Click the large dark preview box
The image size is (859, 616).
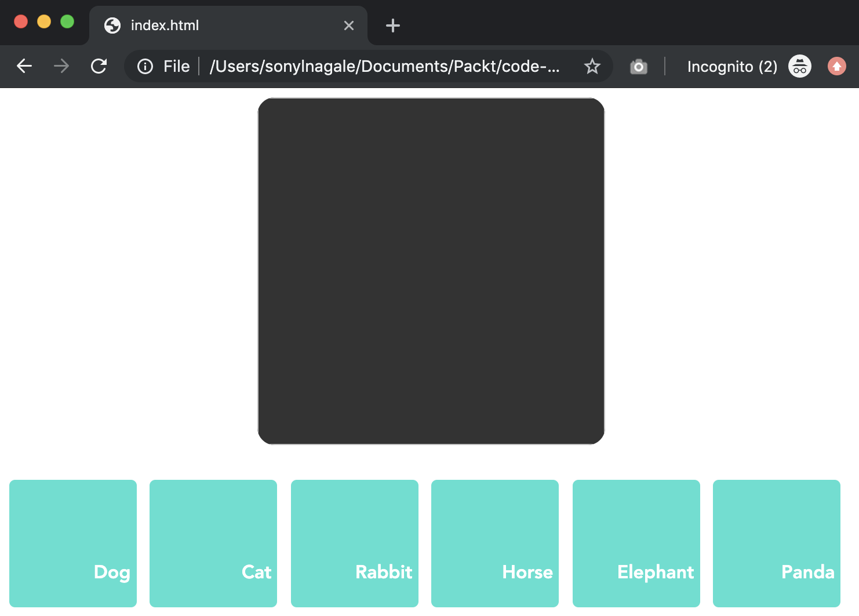pyautogui.click(x=431, y=271)
